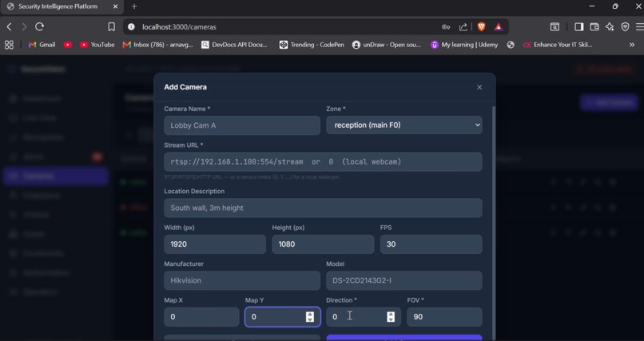Viewport: 644px width, 341px height.
Task: Open the Zone dropdown
Action: (x=404, y=125)
